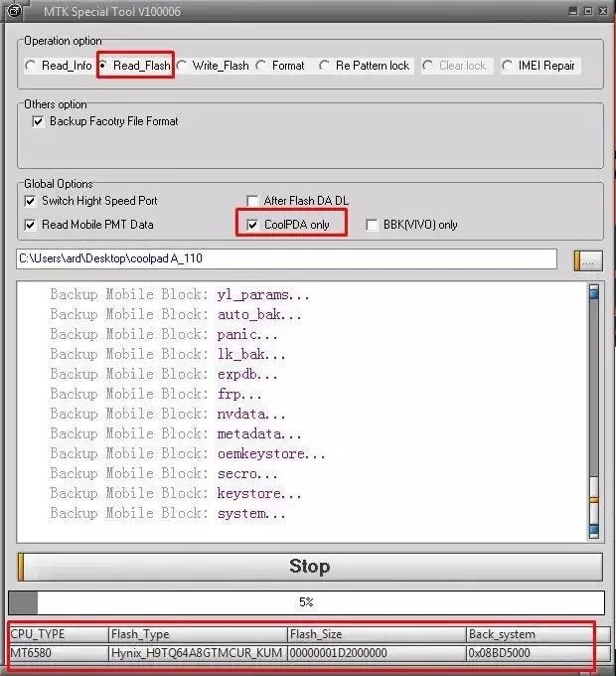The width and height of the screenshot is (616, 676).
Task: Click the 00000001D2000000 flash size cell
Action: click(377, 653)
